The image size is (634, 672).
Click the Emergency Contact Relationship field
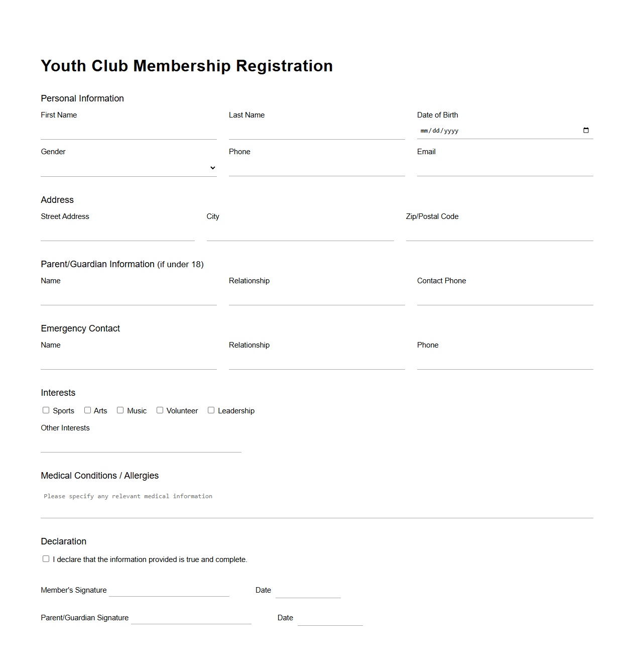(316, 363)
